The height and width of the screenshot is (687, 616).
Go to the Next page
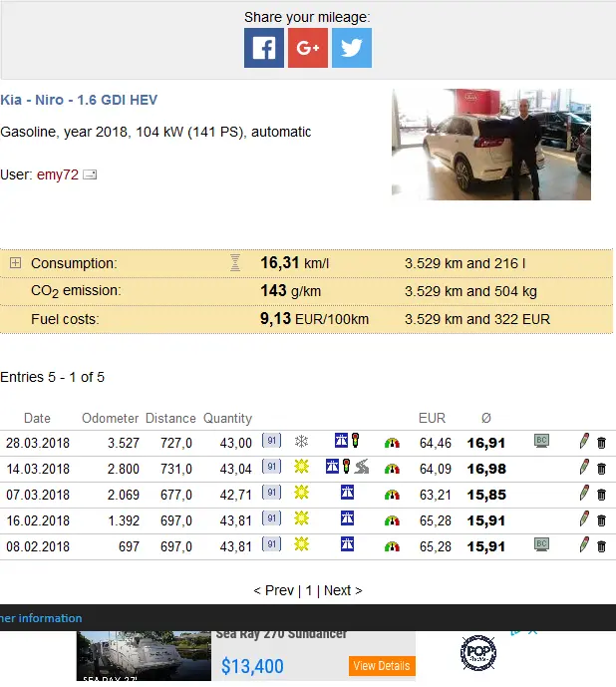343,590
